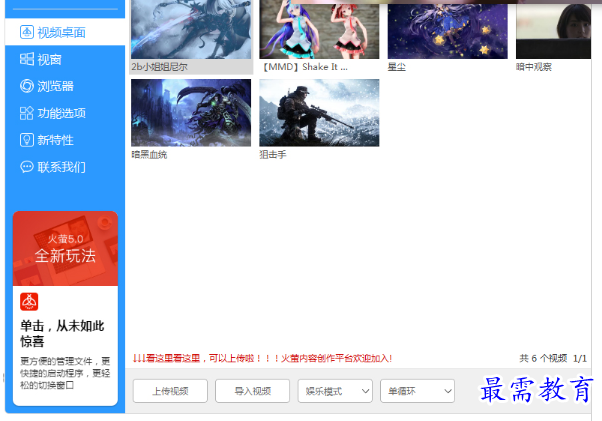Click the 火萤5.0 全新玩法 promo banner

pyautogui.click(x=65, y=249)
